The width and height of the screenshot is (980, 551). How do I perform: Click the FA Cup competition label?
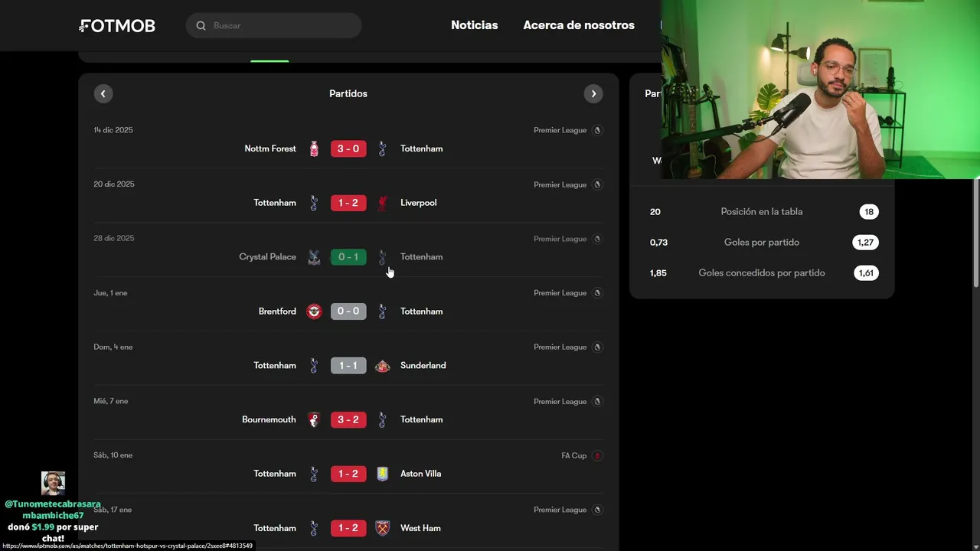click(x=574, y=455)
